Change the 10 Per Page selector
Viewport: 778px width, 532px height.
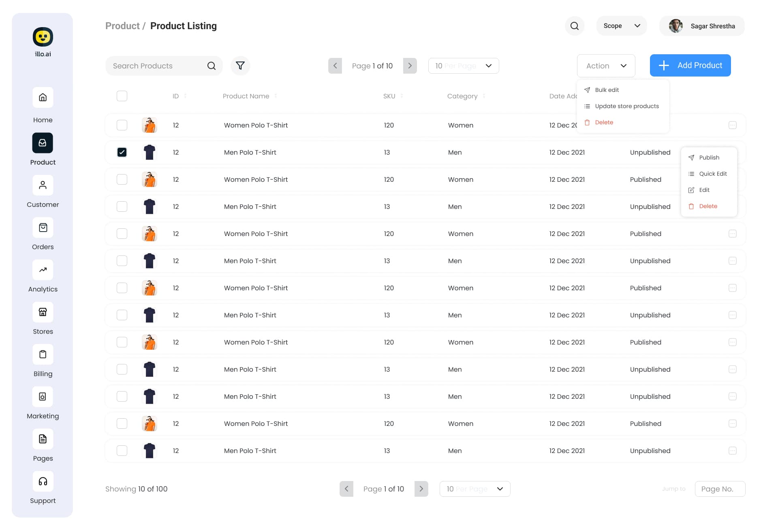(463, 66)
